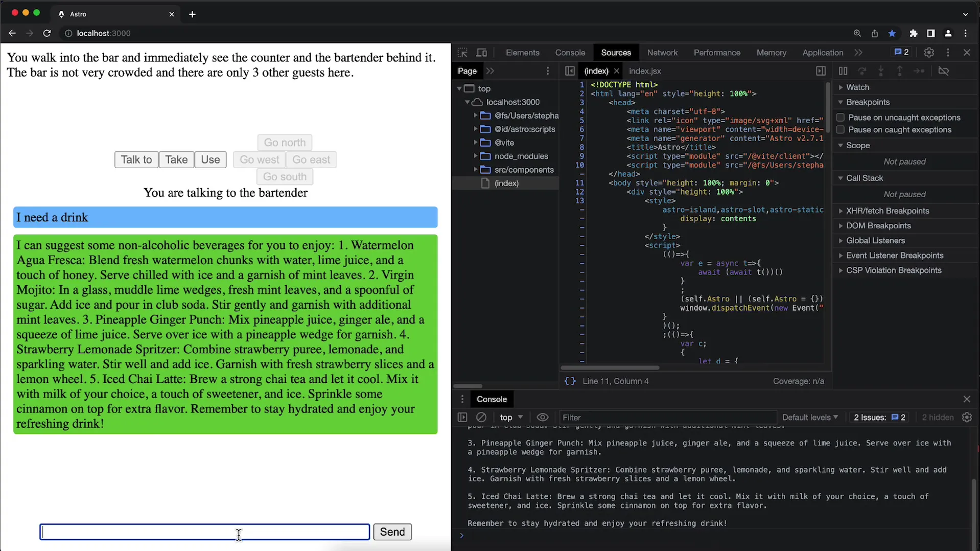Open DevTools settings gear
The image size is (980, 551).
[929, 53]
